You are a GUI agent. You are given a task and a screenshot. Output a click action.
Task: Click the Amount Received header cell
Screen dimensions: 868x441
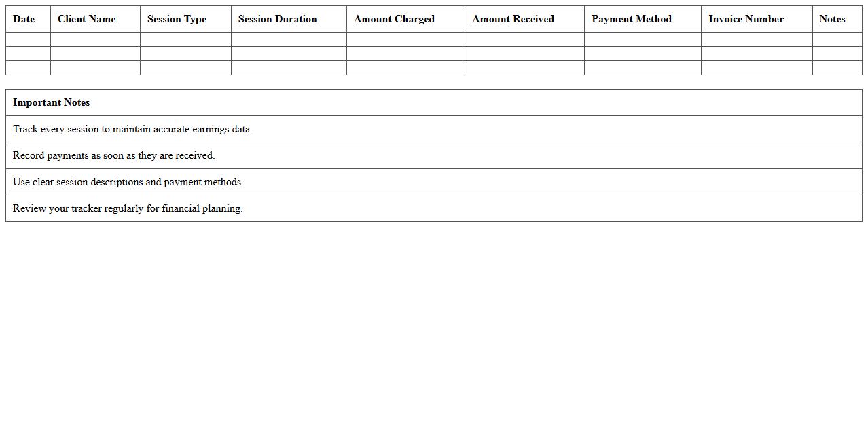pos(513,19)
